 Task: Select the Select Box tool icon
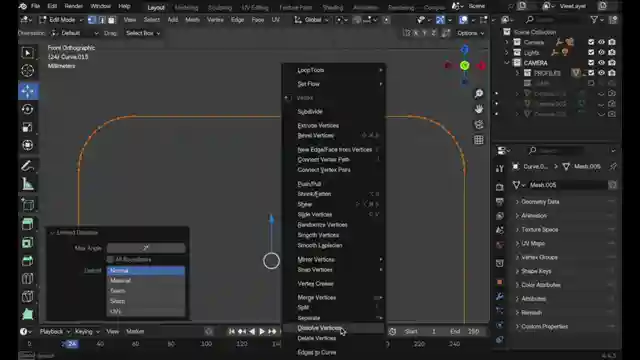pos(27,53)
